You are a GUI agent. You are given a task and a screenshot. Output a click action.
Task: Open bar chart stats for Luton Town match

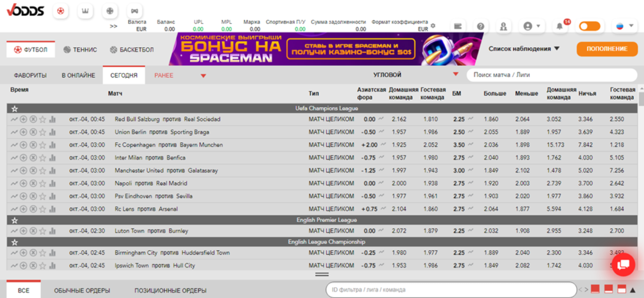[x=52, y=231]
